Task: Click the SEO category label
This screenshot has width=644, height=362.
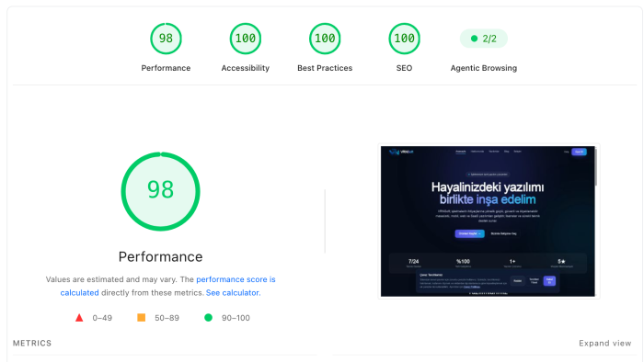Action: (404, 68)
